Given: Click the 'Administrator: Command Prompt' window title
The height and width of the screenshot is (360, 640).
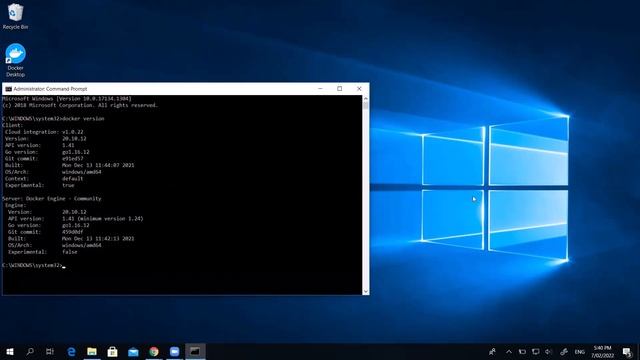Looking at the screenshot, I should (50, 89).
